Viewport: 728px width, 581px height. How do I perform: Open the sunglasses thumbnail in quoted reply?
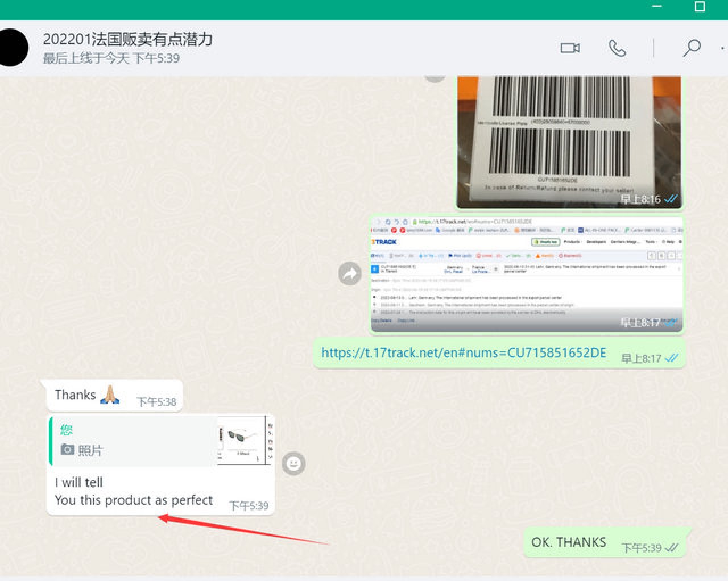245,440
